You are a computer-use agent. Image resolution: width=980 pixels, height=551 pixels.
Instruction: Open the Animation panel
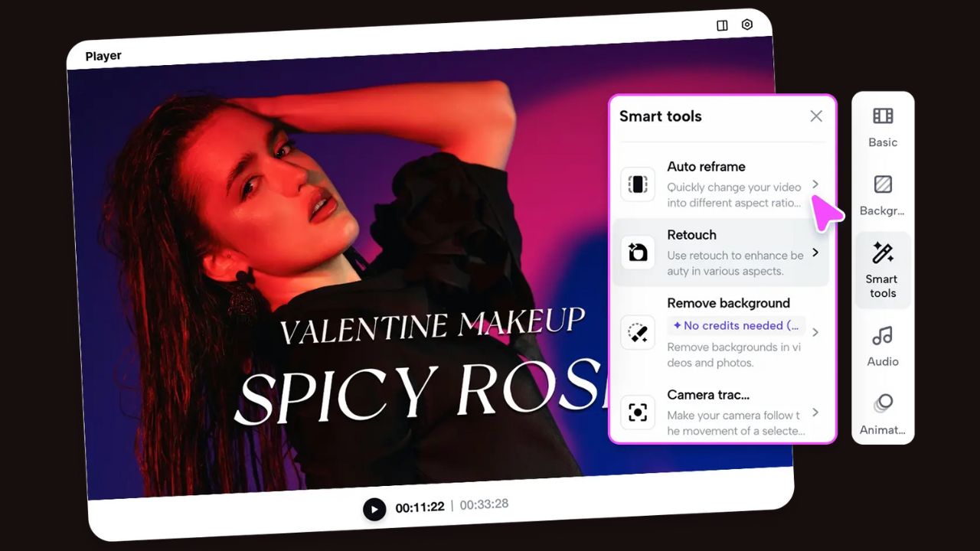point(882,413)
